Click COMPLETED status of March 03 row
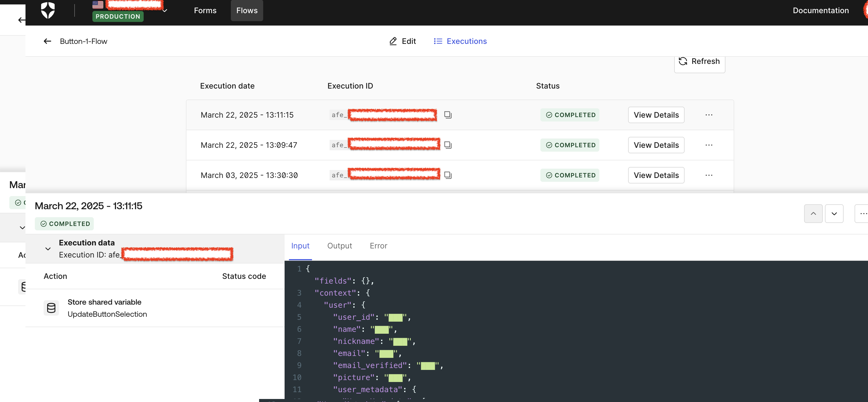The width and height of the screenshot is (868, 402). pyautogui.click(x=570, y=175)
